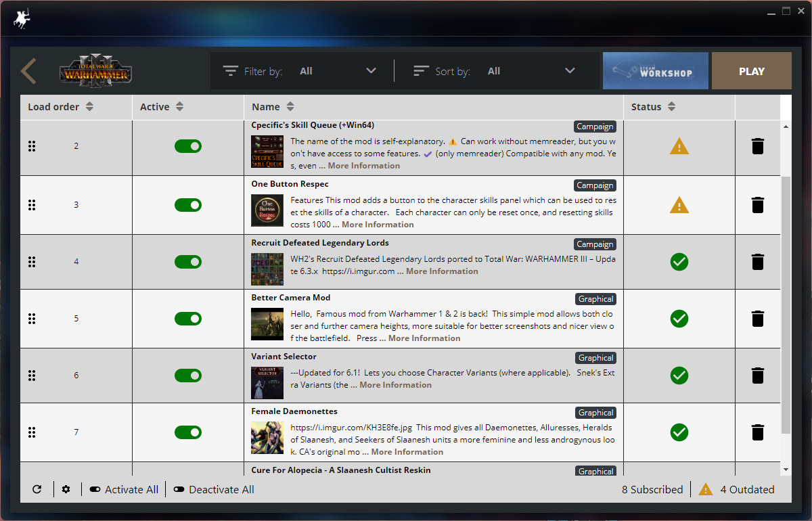The width and height of the screenshot is (812, 521).
Task: Click Graphical tag on Variant Selector
Action: (x=596, y=358)
